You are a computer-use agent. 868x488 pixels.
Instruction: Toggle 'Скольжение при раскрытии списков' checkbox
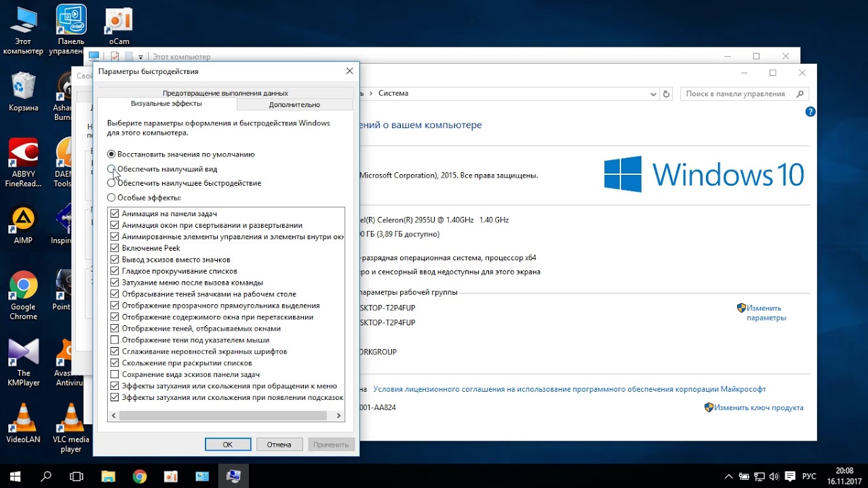115,363
